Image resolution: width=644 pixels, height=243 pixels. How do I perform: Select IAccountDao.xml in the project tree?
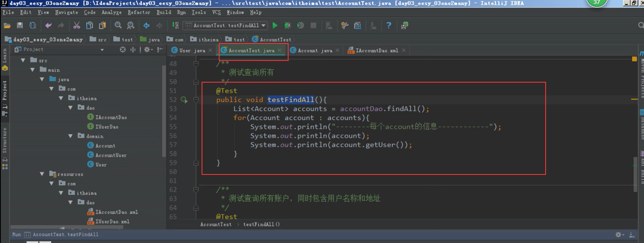(x=117, y=212)
